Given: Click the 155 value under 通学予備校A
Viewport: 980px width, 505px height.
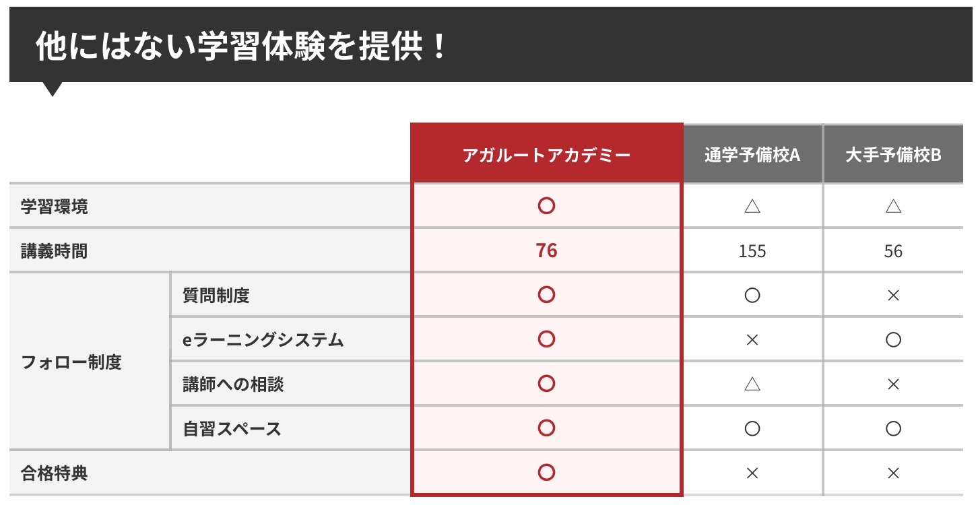Looking at the screenshot, I should tap(752, 251).
